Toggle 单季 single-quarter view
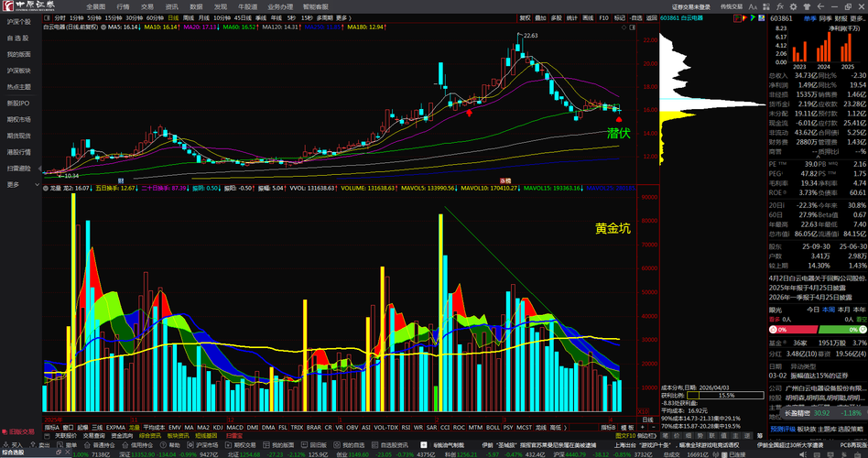Image resolution: width=868 pixels, height=458 pixels. point(810,17)
